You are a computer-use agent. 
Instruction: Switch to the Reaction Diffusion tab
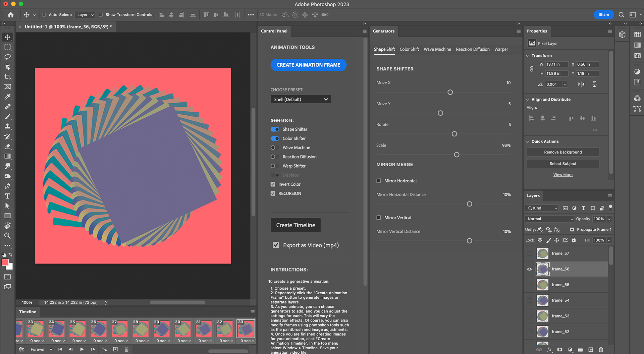[x=473, y=49]
